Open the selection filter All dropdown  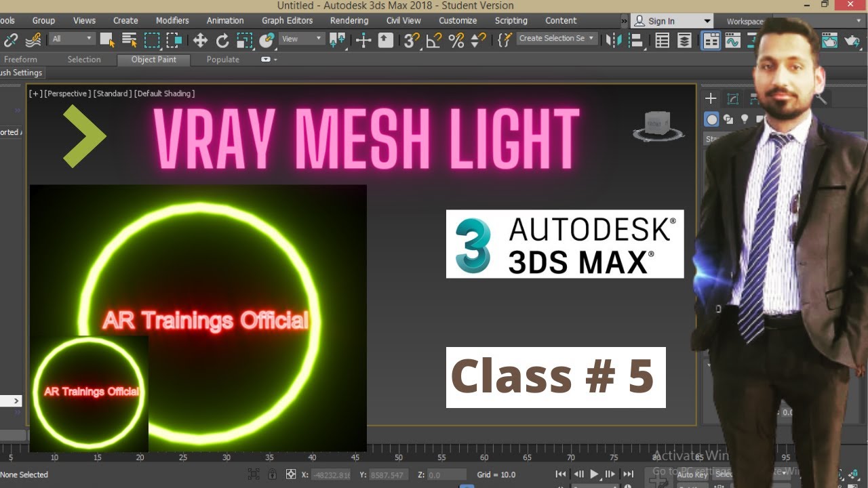[x=72, y=39]
